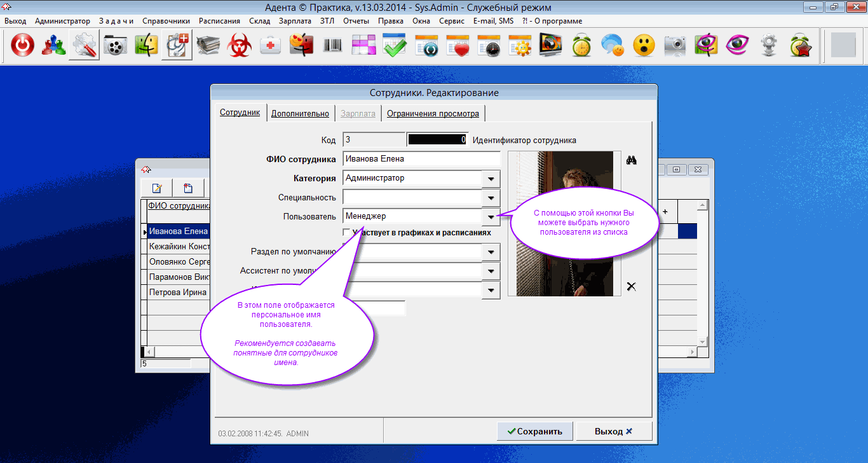Click the calendar with green checkmark icon
Image resolution: width=868 pixels, height=463 pixels.
coord(395,46)
